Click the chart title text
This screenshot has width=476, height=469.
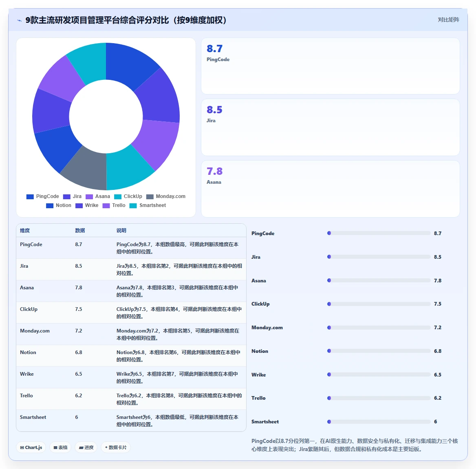click(126, 20)
